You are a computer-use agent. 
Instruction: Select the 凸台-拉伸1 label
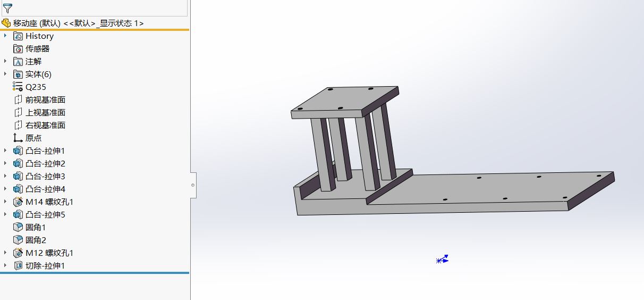coord(45,151)
